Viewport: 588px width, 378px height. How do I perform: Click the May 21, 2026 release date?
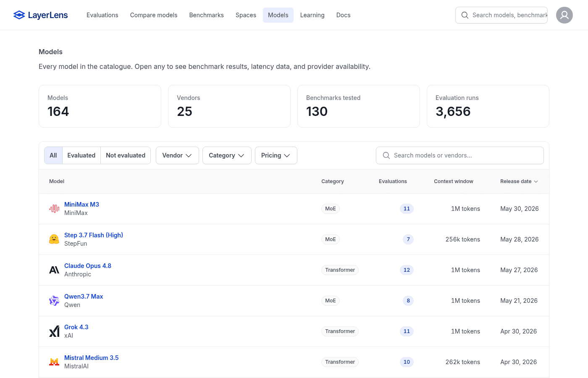pos(519,301)
